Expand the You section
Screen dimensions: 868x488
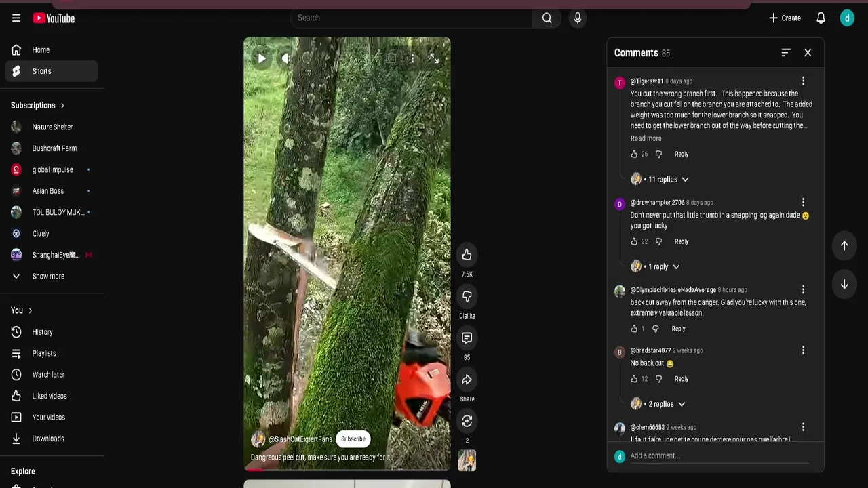click(x=22, y=310)
